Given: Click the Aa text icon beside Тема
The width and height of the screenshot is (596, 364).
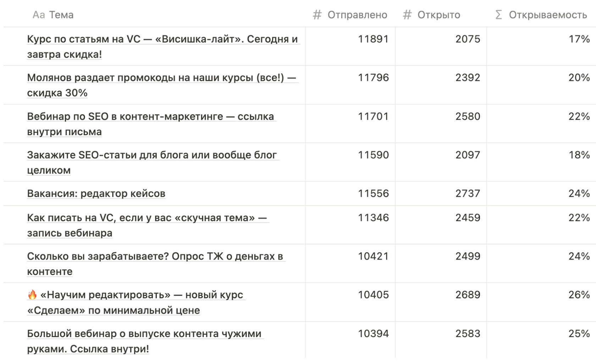Looking at the screenshot, I should (39, 15).
